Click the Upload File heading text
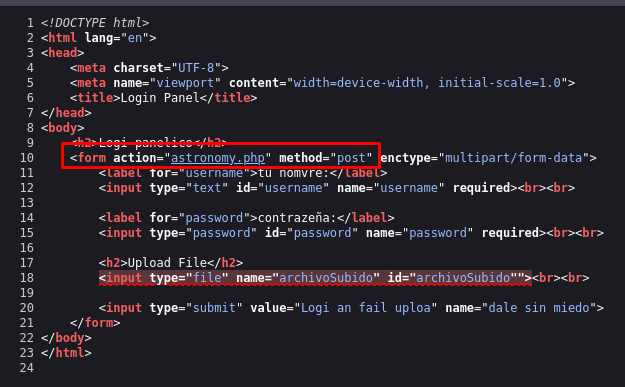Image resolution: width=625 pixels, height=387 pixels. (x=167, y=263)
